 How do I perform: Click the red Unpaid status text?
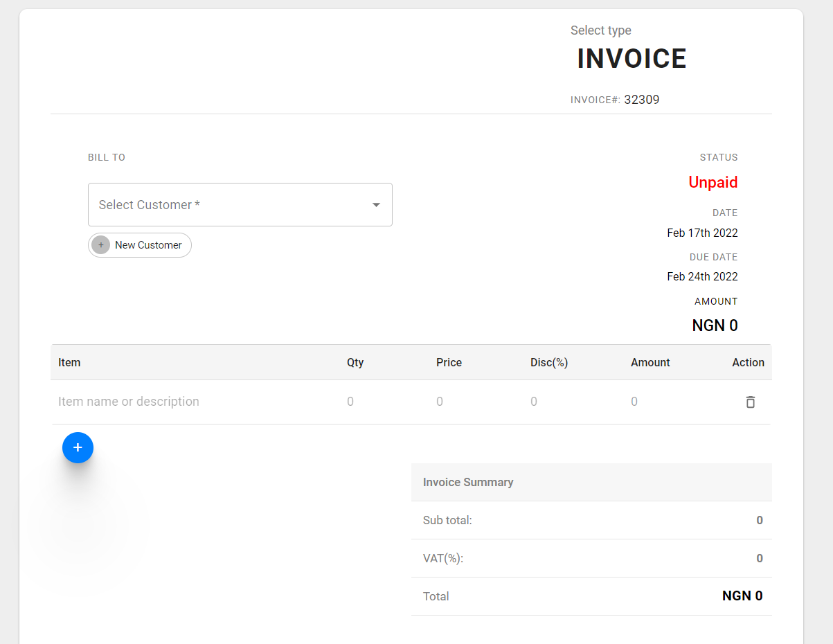[x=713, y=182]
